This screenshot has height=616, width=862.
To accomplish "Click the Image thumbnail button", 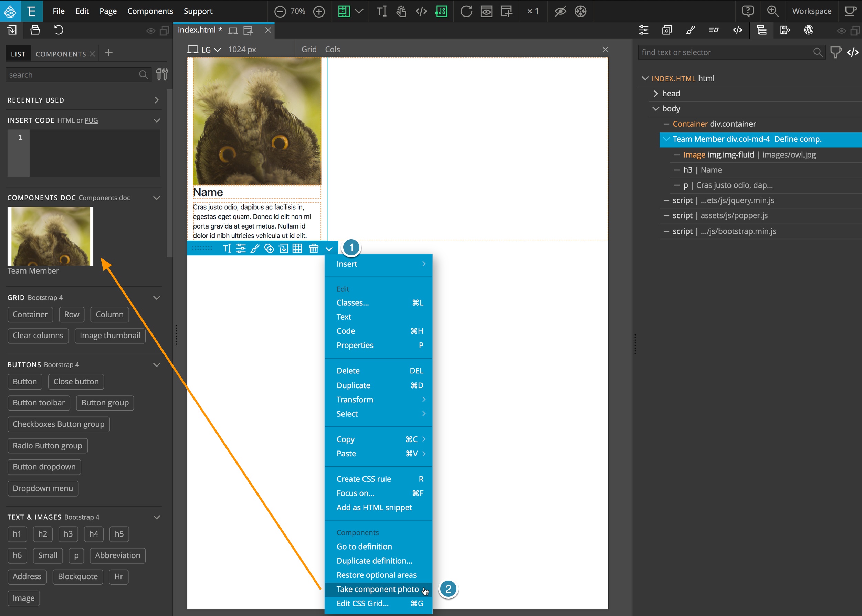I will coord(110,336).
